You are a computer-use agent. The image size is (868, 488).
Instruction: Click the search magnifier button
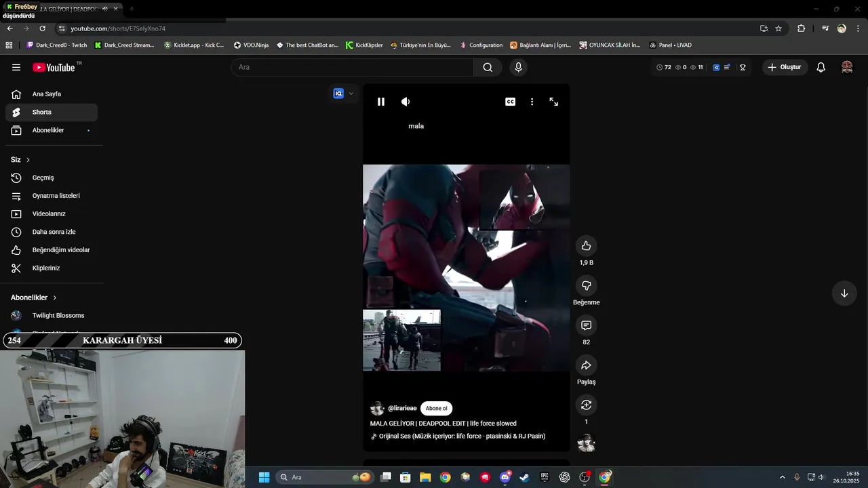488,67
